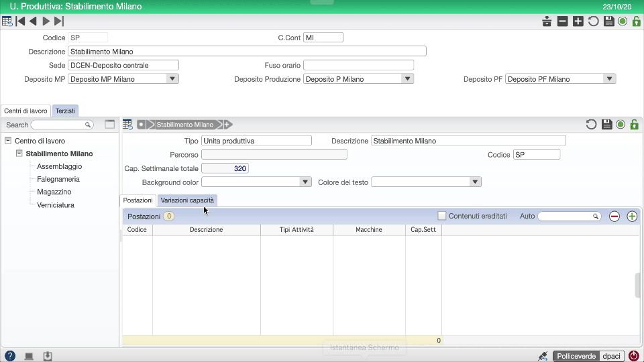Click the breadcrumb plus add arrow
Viewport: 644px width, 362px height.
tap(227, 125)
